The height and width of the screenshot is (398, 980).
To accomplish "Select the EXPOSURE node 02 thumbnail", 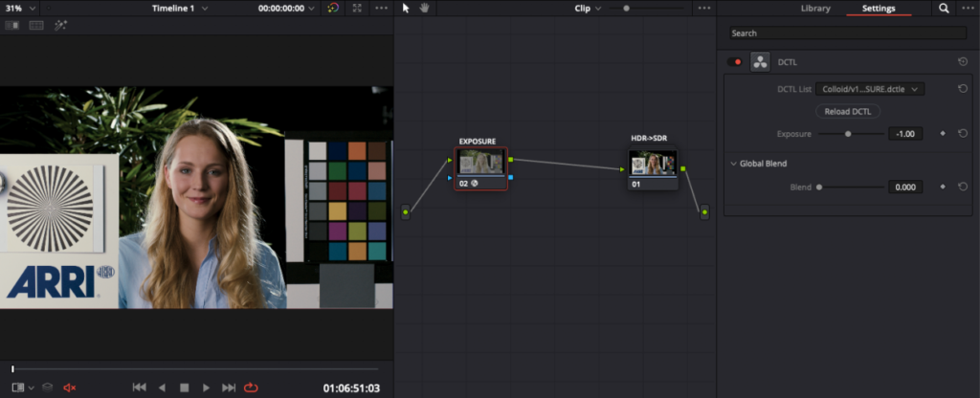I will pos(480,161).
